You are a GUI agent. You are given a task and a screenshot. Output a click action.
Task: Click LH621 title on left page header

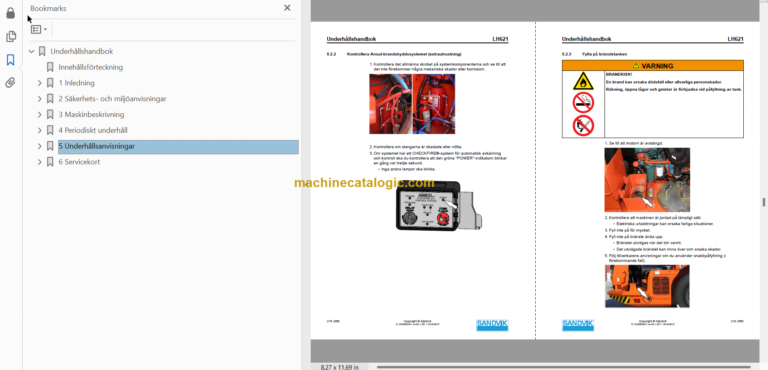coord(501,39)
